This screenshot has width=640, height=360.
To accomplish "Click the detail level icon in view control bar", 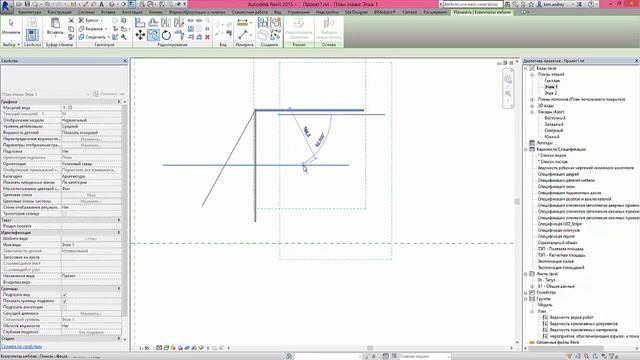I will (x=159, y=348).
